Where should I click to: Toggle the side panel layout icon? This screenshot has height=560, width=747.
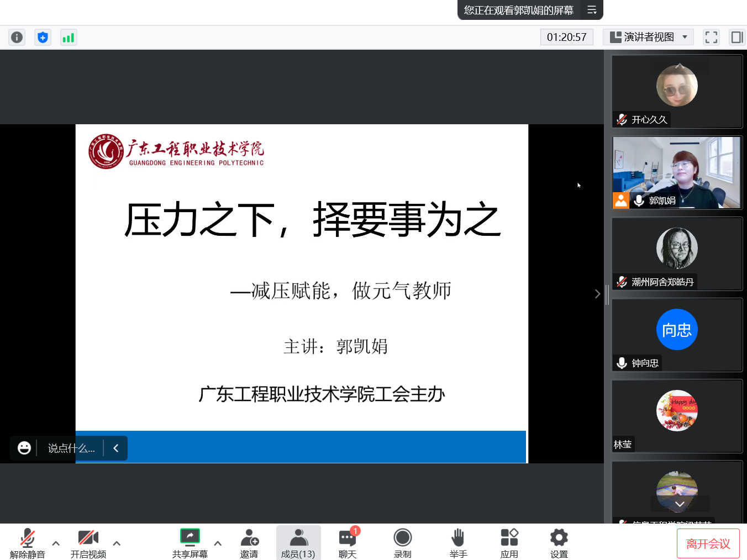[x=737, y=37]
